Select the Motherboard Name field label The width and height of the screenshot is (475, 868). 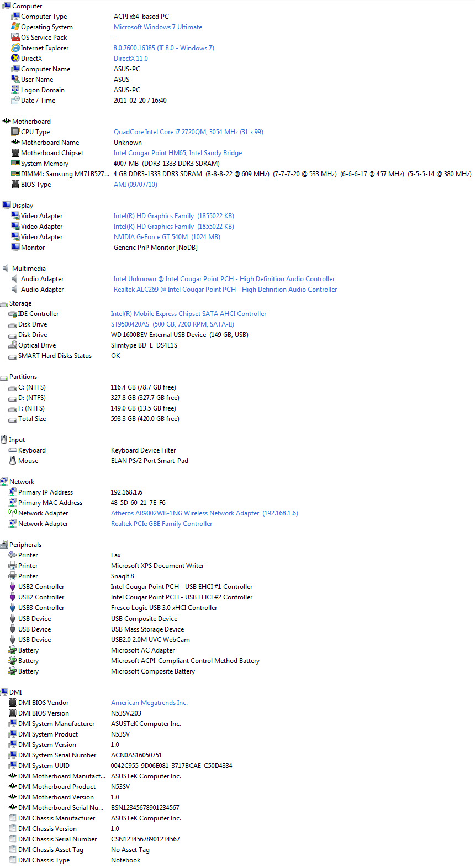[50, 142]
